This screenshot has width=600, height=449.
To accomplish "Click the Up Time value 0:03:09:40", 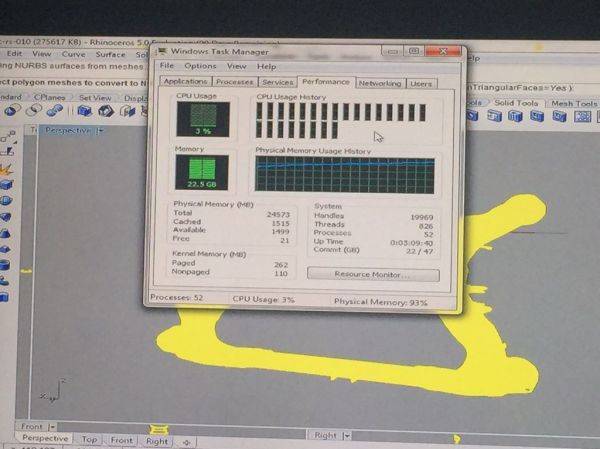I will tap(411, 243).
